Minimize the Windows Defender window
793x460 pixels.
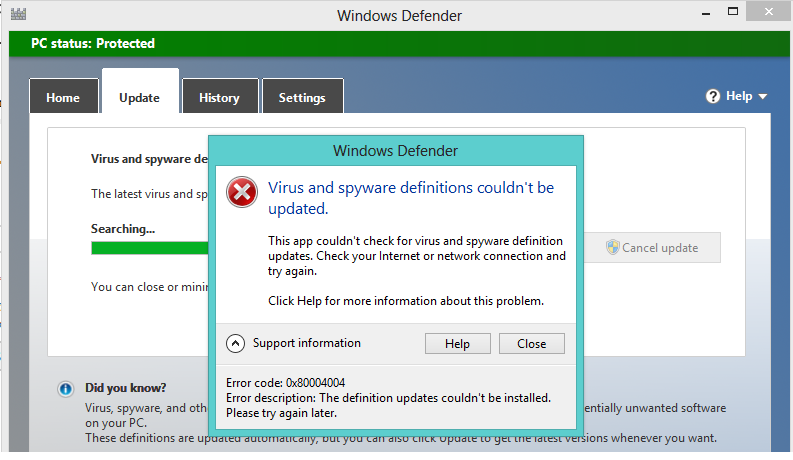click(706, 13)
